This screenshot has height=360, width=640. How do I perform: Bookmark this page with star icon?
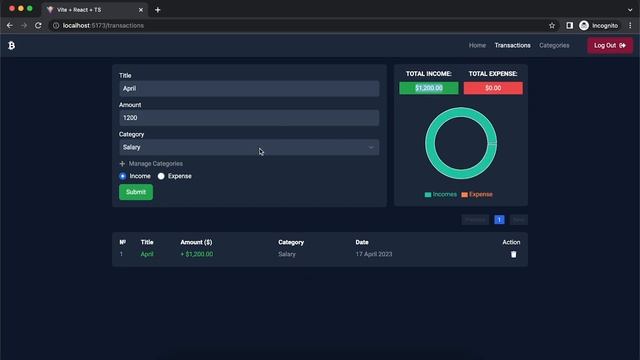(552, 25)
